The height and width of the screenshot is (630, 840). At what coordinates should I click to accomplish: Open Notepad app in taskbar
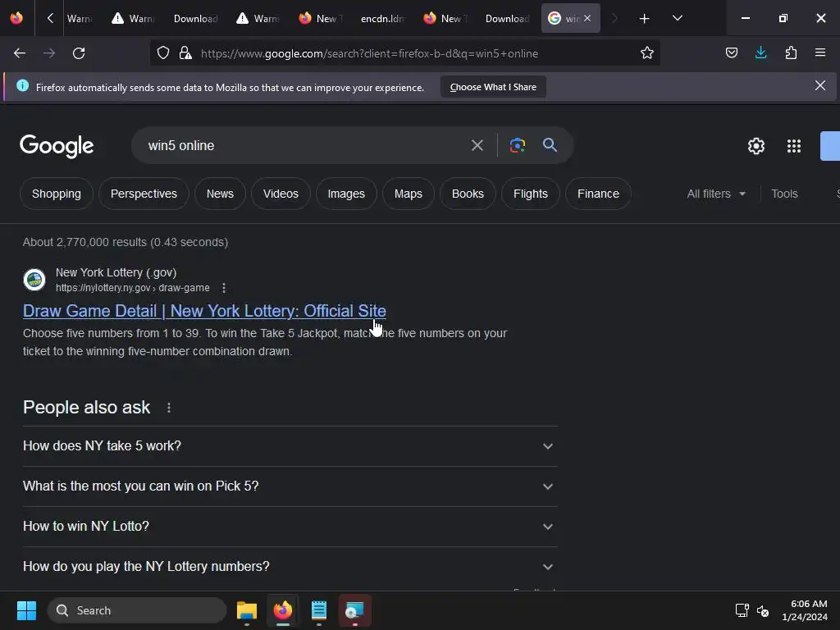(319, 610)
